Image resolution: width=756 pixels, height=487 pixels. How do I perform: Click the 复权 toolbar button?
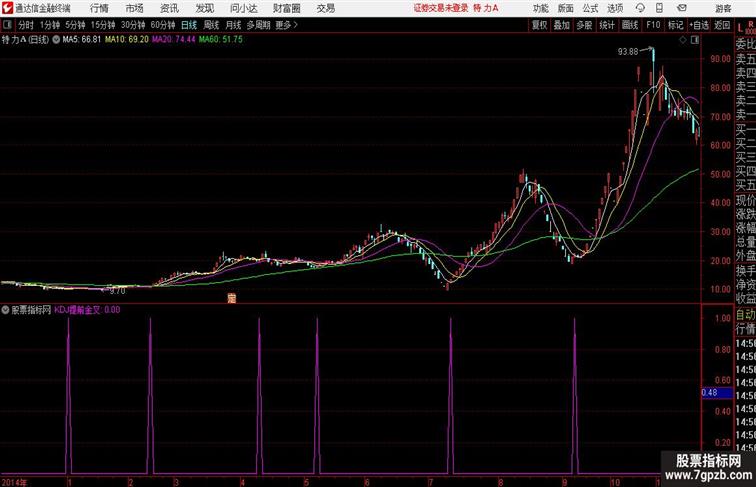click(x=540, y=25)
